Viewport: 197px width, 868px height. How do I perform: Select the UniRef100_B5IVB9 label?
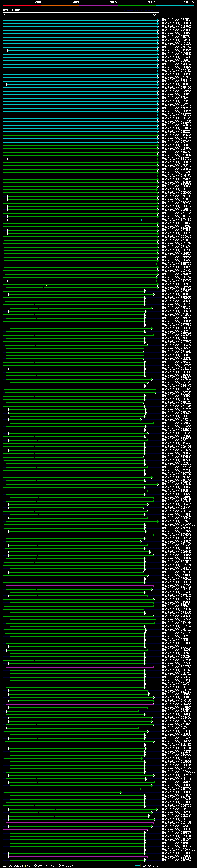(x=177, y=667)
